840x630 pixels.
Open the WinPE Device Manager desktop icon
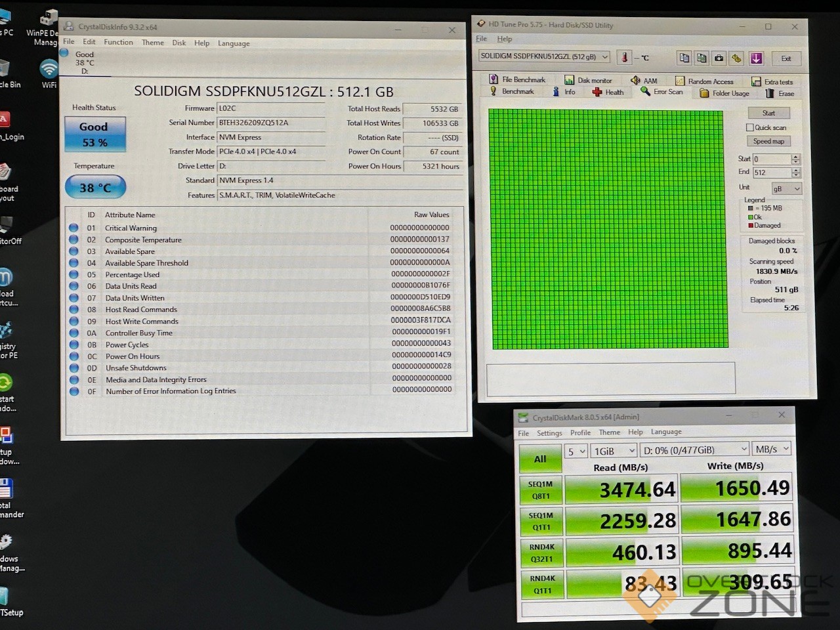(x=45, y=28)
